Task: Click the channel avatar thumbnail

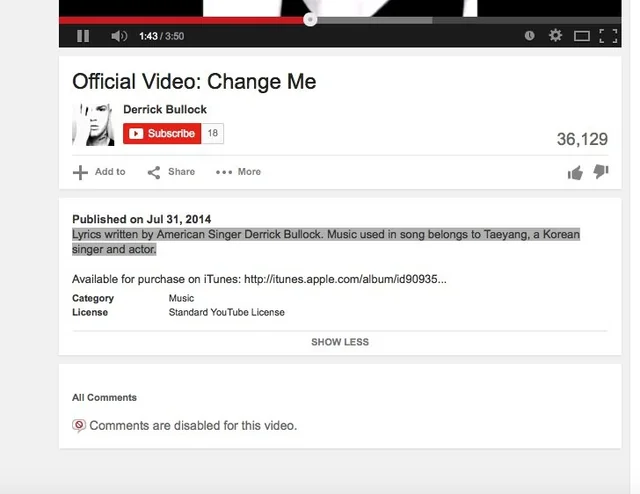Action: coord(93,124)
